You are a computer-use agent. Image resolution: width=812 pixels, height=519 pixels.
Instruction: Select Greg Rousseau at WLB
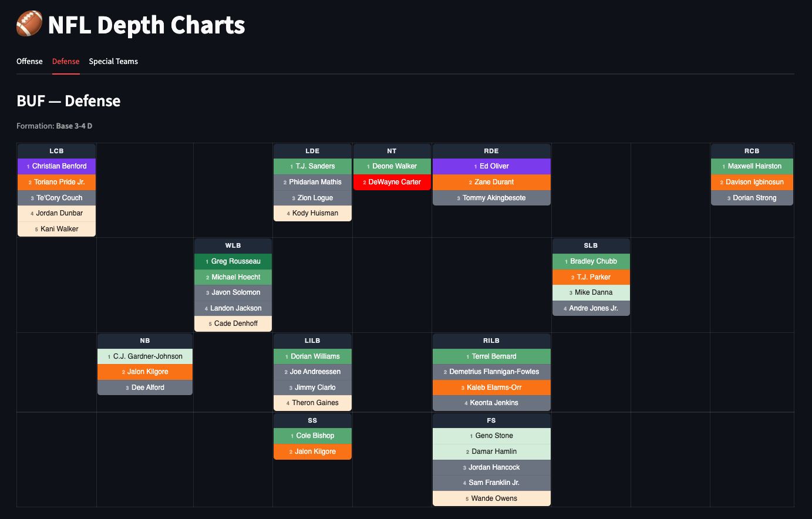coord(233,261)
